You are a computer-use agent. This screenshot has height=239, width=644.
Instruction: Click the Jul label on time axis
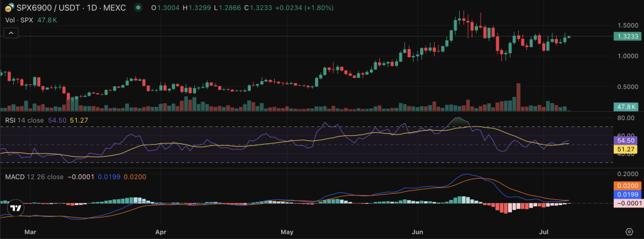click(543, 232)
